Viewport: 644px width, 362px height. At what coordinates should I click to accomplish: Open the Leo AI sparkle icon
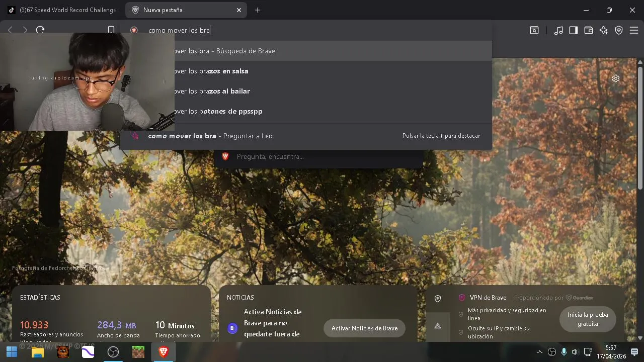pos(604,30)
